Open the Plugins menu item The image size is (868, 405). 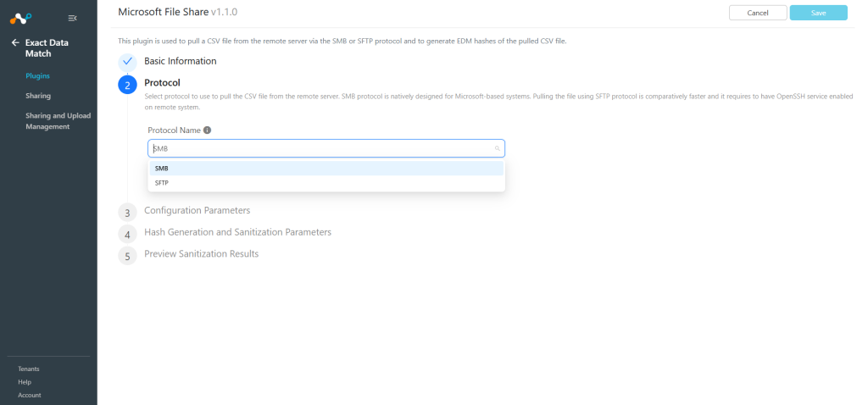(x=37, y=75)
